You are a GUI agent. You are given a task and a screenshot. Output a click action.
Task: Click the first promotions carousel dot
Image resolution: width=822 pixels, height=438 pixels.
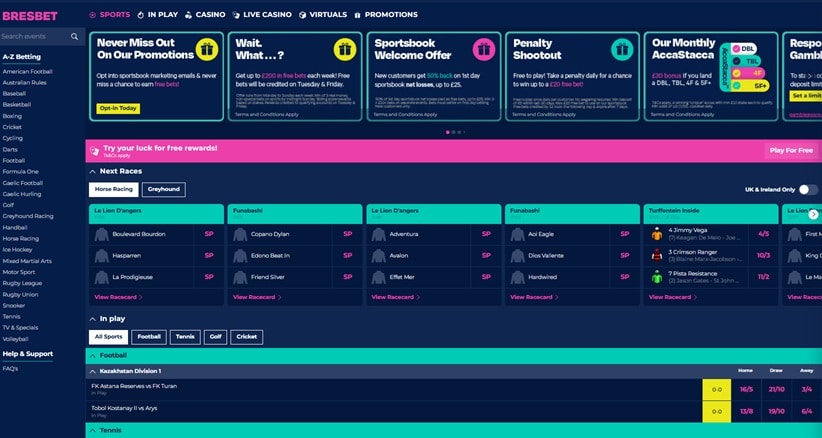[x=447, y=132]
